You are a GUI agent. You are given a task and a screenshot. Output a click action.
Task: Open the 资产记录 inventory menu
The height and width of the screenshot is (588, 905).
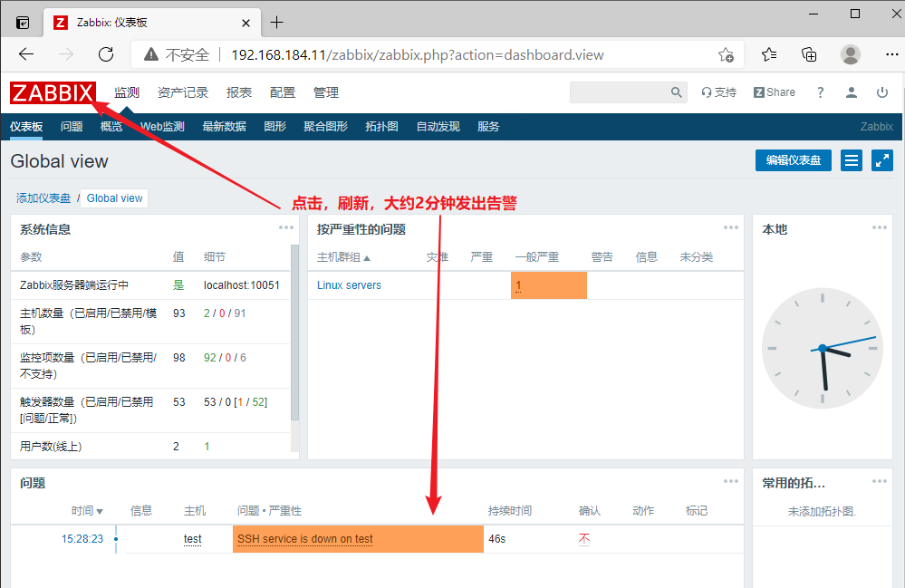[183, 92]
